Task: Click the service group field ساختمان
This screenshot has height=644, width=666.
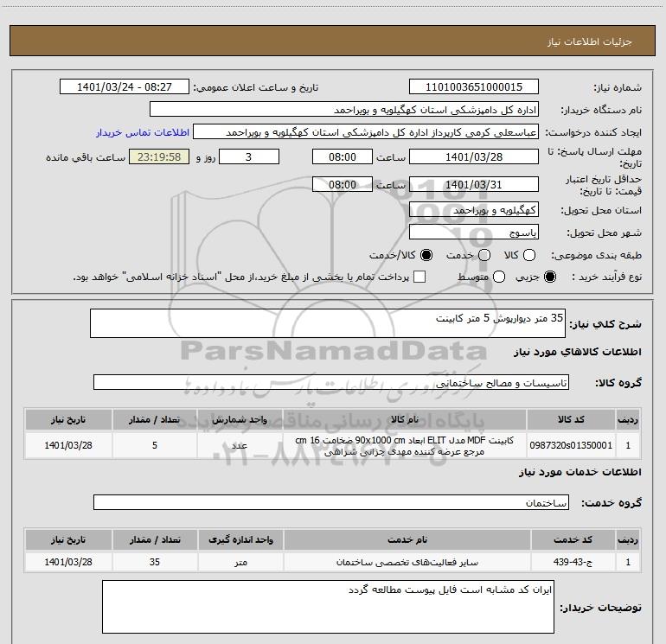Action: [331, 502]
